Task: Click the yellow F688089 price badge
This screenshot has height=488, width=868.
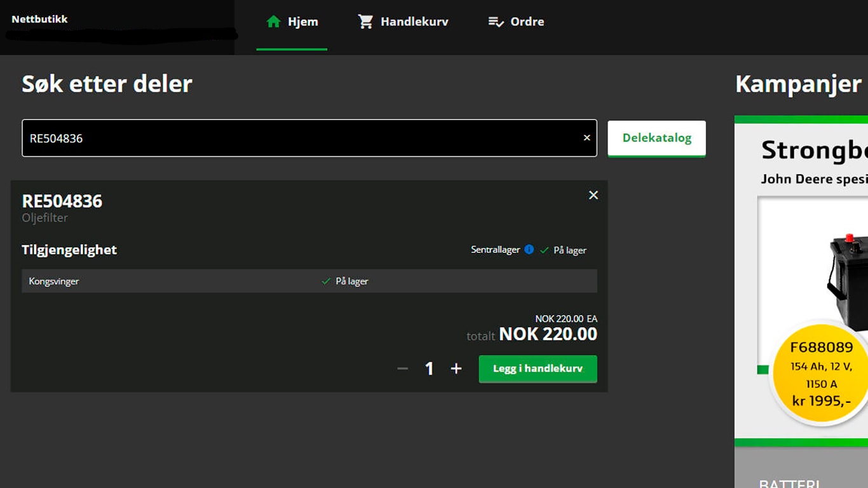Action: [x=821, y=373]
